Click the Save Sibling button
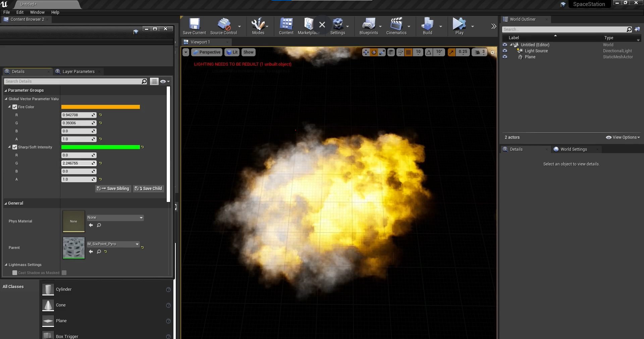 [x=113, y=189]
